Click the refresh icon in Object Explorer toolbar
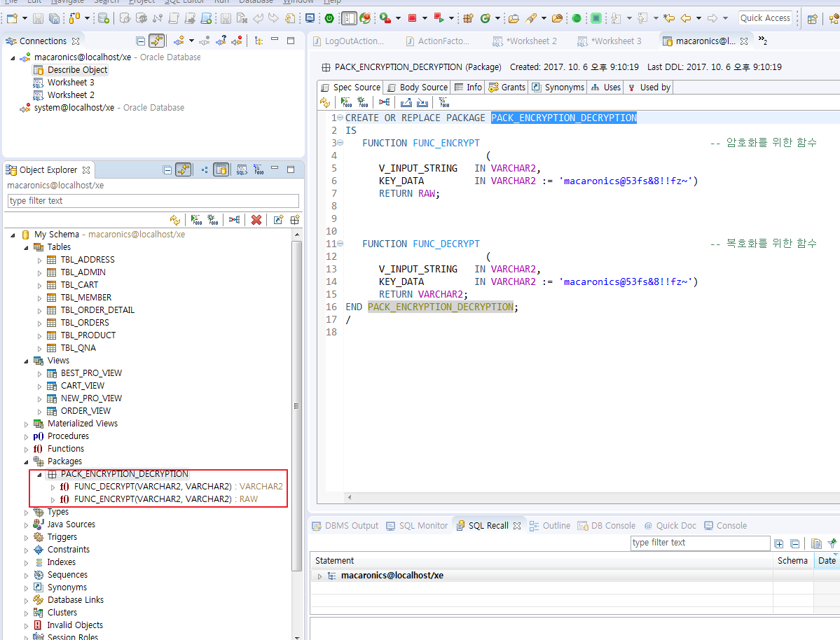Viewport: 840px width, 640px height. 175,220
